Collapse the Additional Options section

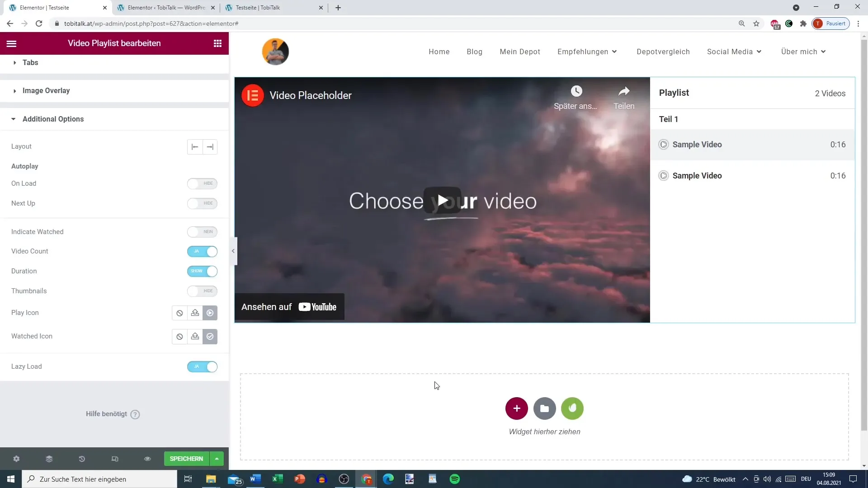coord(114,119)
